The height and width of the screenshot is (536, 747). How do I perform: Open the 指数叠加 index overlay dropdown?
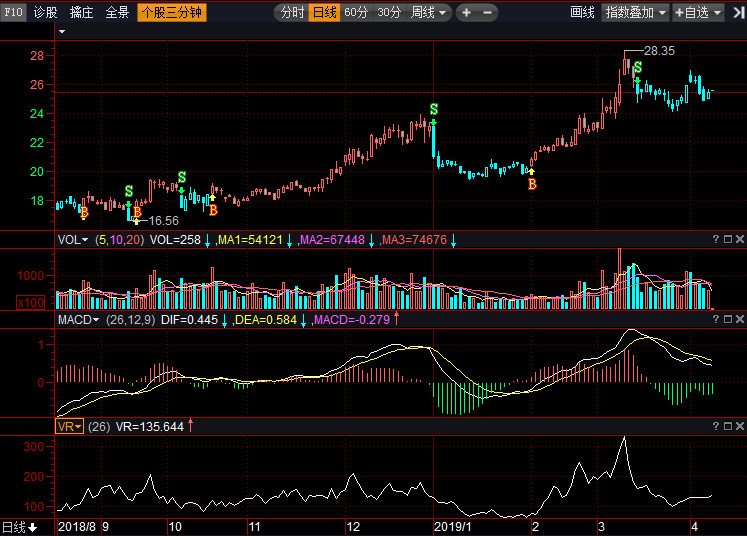click(636, 13)
